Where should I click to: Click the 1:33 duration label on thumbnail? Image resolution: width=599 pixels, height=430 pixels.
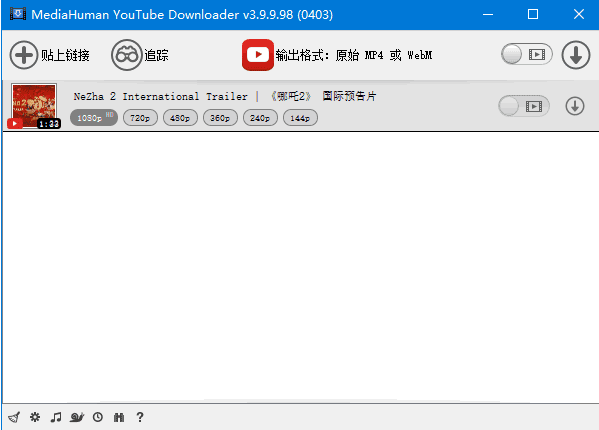[x=49, y=124]
